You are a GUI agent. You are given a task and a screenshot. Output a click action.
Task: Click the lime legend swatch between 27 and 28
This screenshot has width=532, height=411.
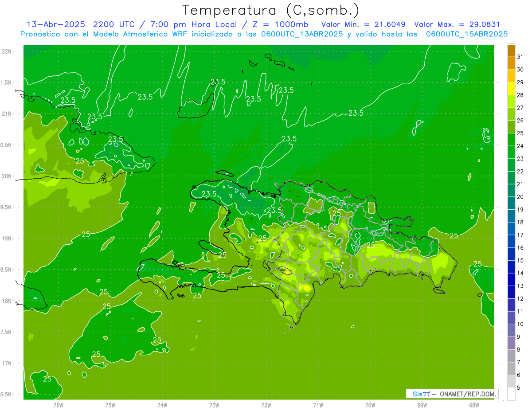[511, 101]
